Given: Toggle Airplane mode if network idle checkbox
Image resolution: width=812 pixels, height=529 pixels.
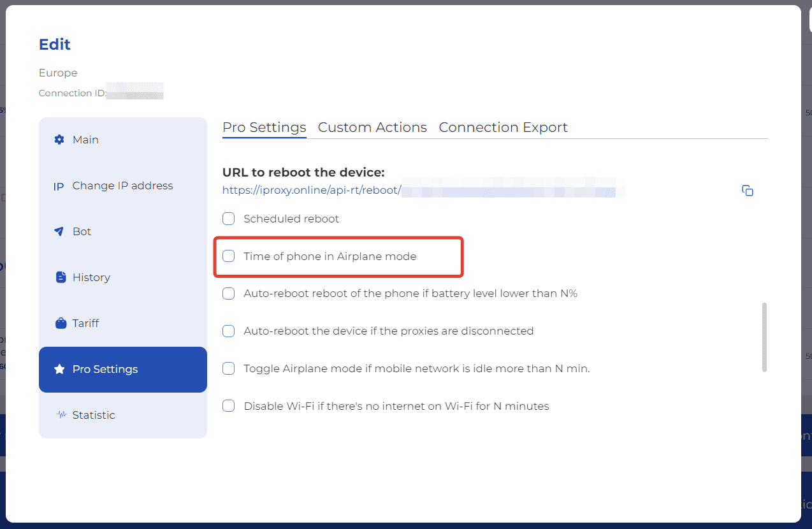Looking at the screenshot, I should point(228,368).
